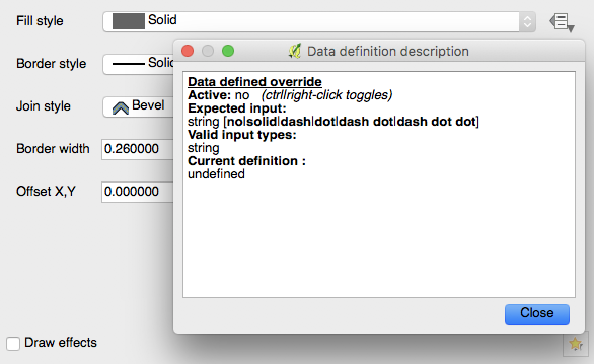The width and height of the screenshot is (594, 364).
Task: Click the Data definition description title bar
Action: pyautogui.click(x=379, y=51)
